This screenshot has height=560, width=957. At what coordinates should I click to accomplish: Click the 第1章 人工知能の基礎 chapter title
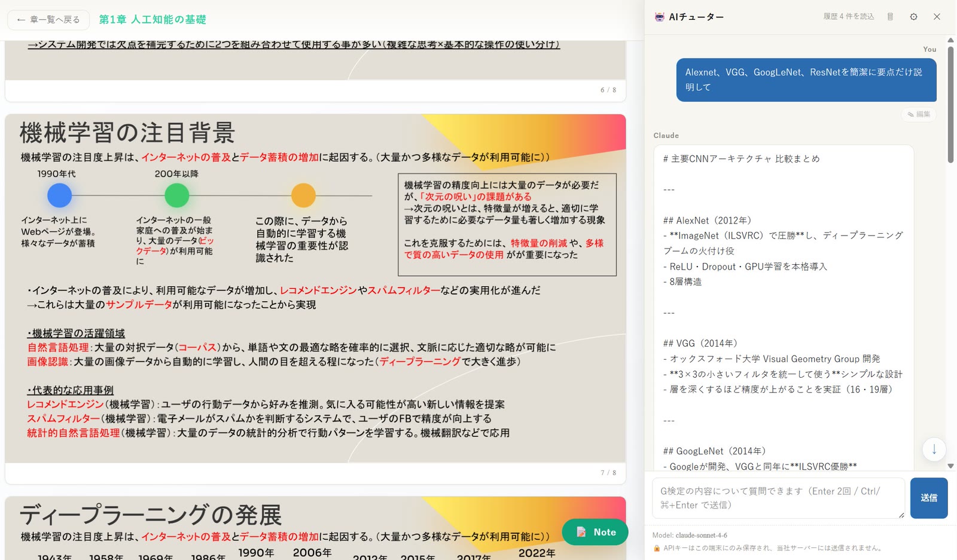click(153, 20)
